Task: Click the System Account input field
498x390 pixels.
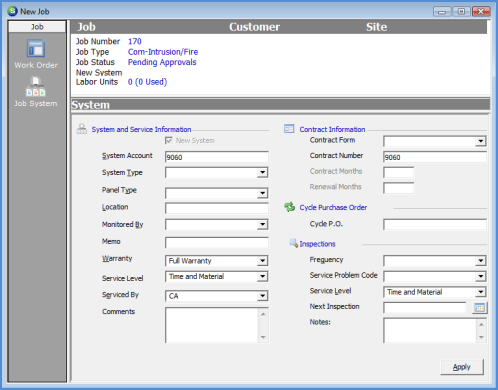Action: click(x=217, y=157)
